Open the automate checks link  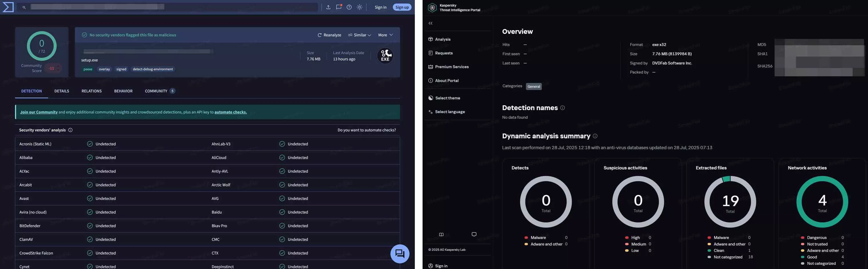point(231,112)
